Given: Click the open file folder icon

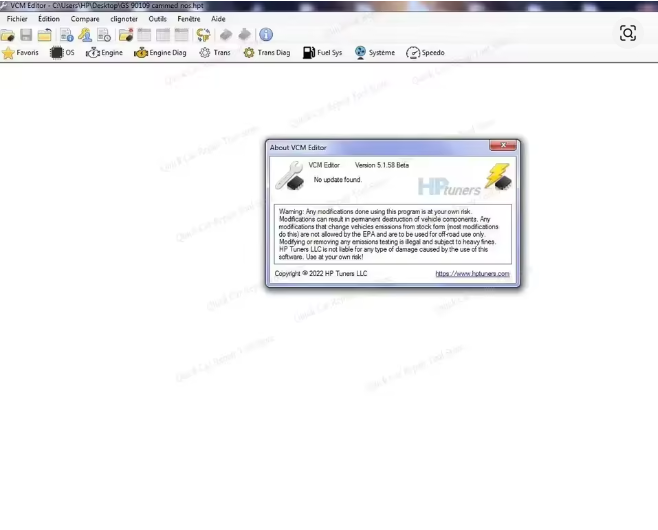Looking at the screenshot, I should click(x=8, y=35).
